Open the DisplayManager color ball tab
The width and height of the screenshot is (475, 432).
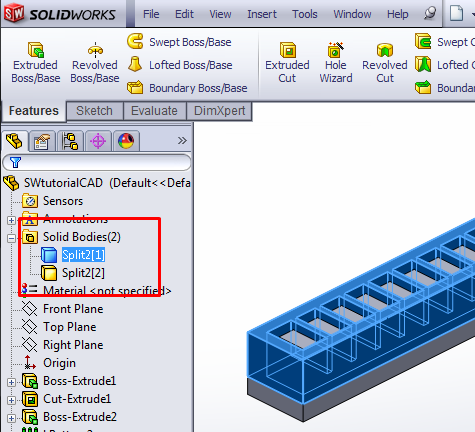tap(126, 141)
